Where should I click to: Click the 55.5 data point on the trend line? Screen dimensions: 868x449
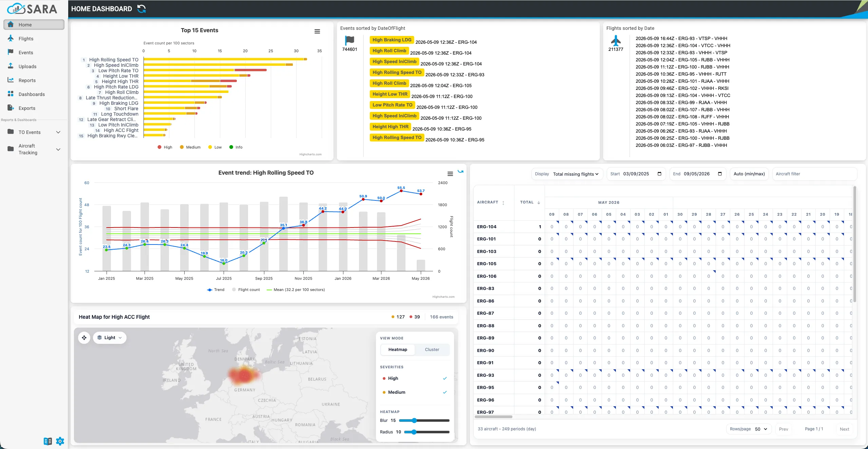tap(401, 191)
